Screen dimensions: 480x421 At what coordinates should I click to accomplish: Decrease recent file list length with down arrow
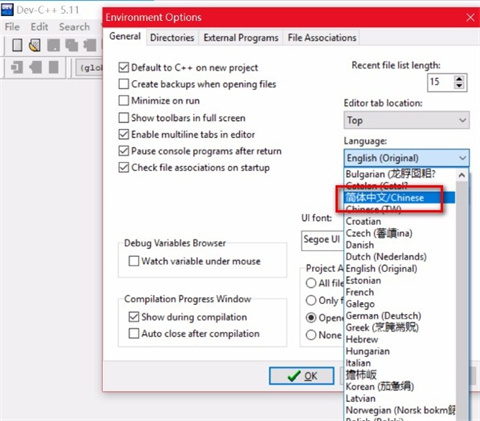[459, 85]
